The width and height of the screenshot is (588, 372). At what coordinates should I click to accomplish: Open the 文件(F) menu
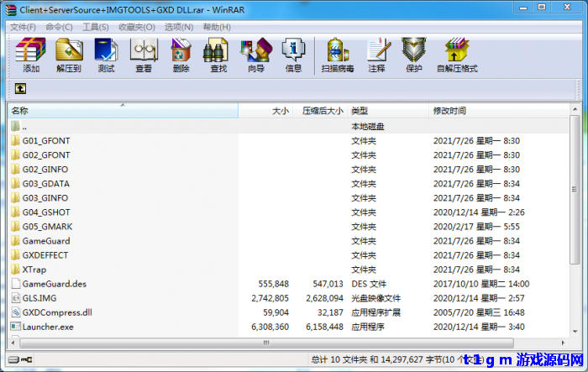(x=23, y=27)
